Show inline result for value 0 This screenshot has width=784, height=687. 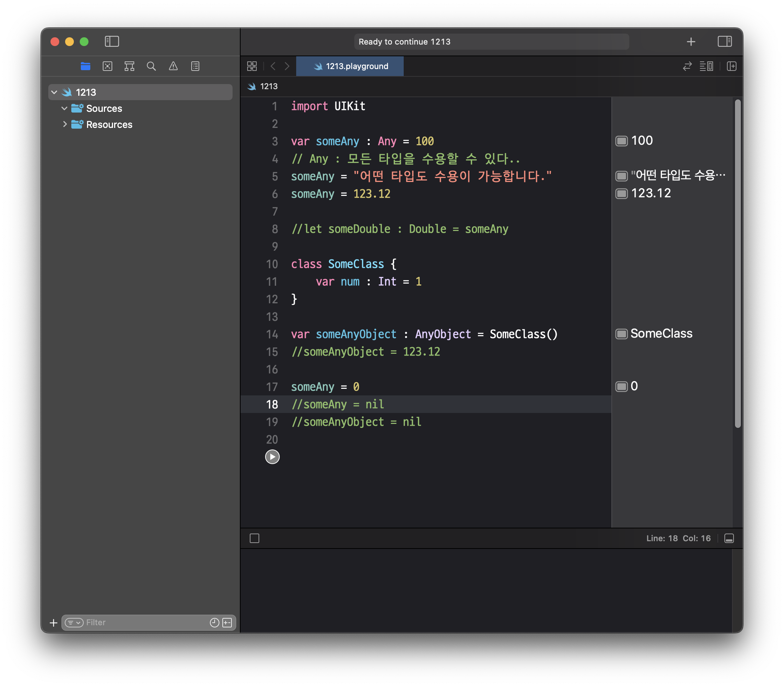[x=621, y=386]
